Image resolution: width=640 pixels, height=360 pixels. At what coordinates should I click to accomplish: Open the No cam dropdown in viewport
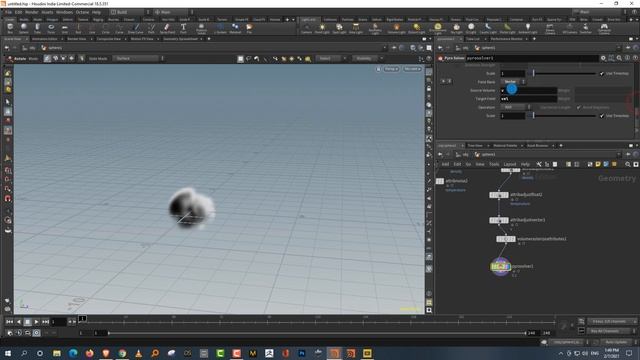coord(412,69)
